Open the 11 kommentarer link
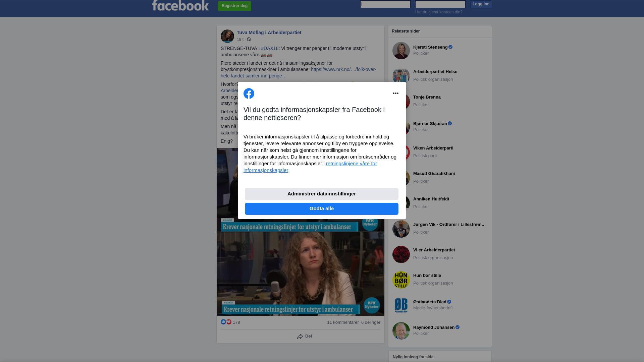The image size is (644, 362). click(343, 322)
